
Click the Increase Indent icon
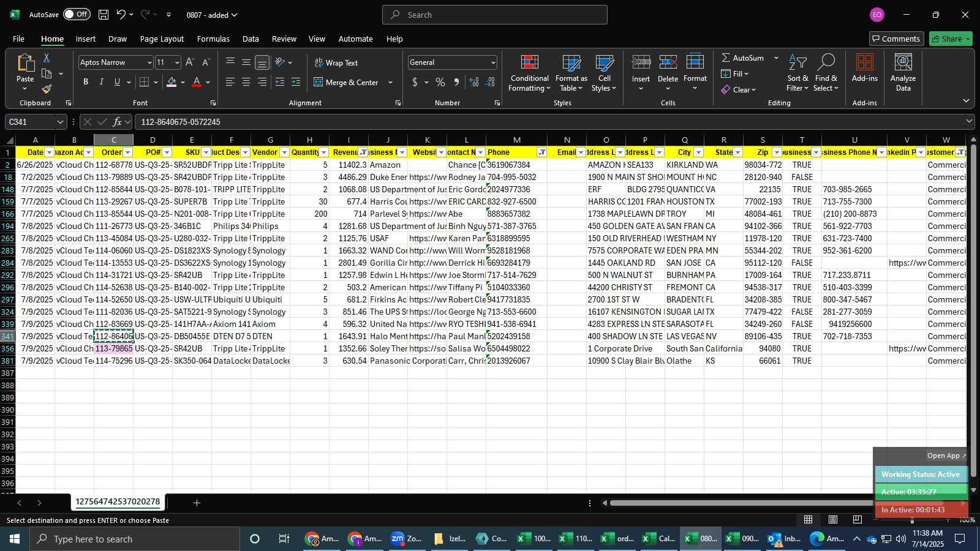pos(296,82)
